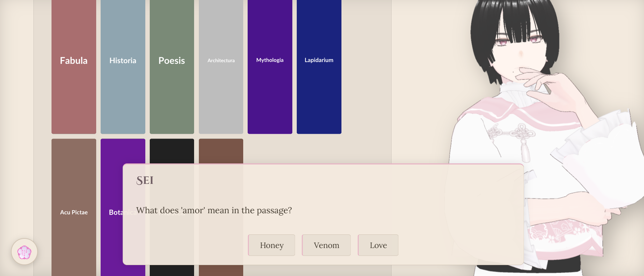This screenshot has width=644, height=276.
Task: Click the pink flower icon button
Action: pos(24,252)
